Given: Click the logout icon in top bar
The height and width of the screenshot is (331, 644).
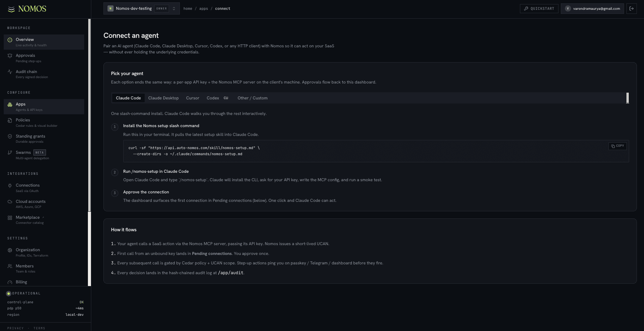Looking at the screenshot, I should pos(631,8).
